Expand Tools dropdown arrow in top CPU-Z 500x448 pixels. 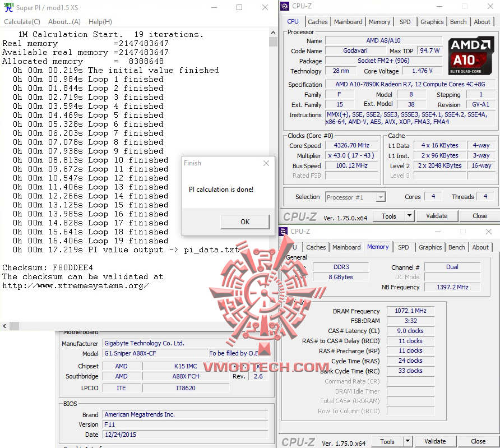pyautogui.click(x=409, y=216)
